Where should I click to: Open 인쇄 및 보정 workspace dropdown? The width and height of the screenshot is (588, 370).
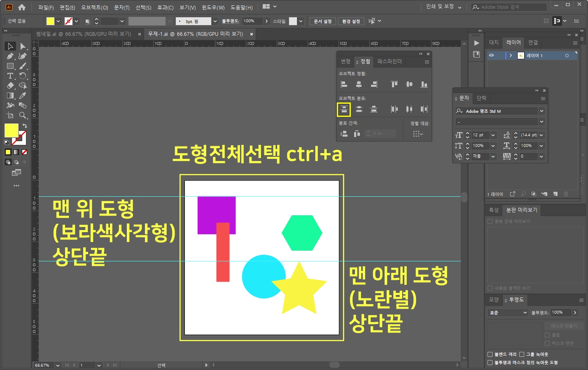pos(443,7)
